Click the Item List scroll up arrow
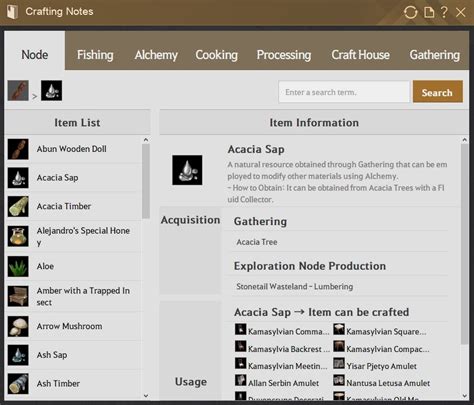 [146, 140]
